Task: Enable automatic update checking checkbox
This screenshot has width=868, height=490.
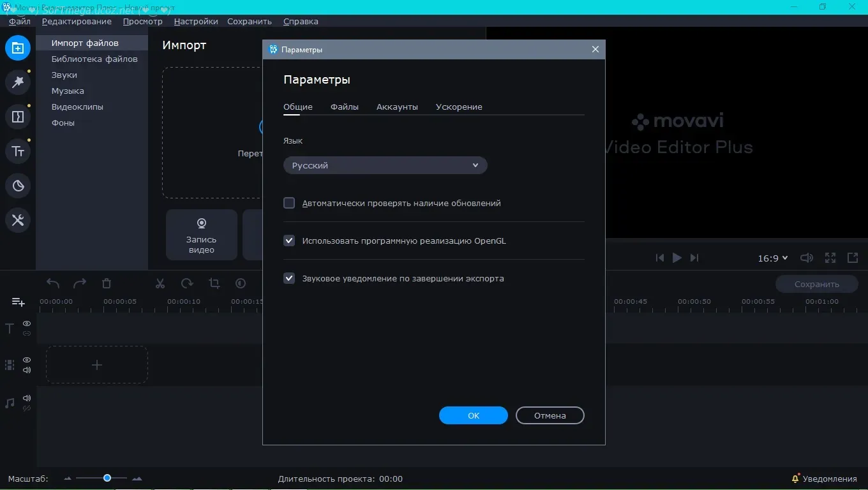Action: point(289,203)
